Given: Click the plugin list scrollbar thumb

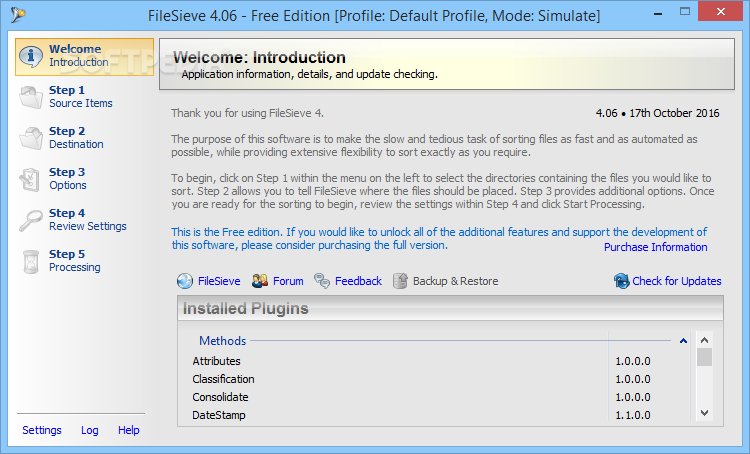Looking at the screenshot, I should tap(704, 357).
